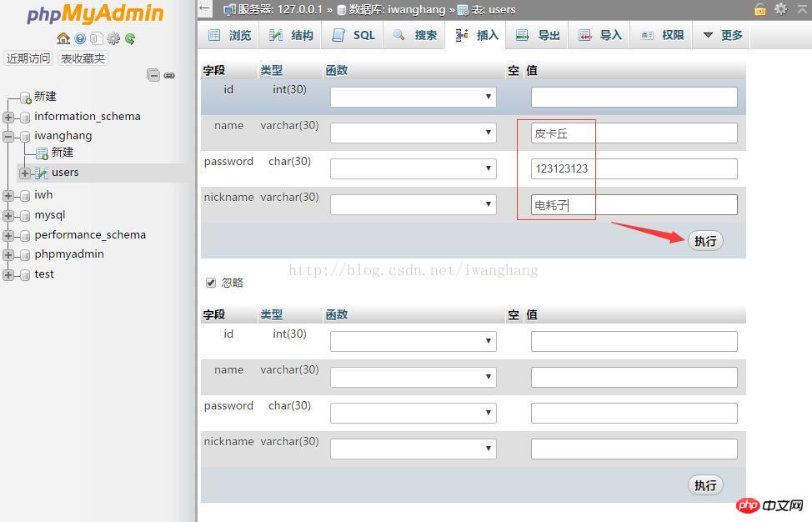Open function dropdown for second name row

tap(414, 377)
